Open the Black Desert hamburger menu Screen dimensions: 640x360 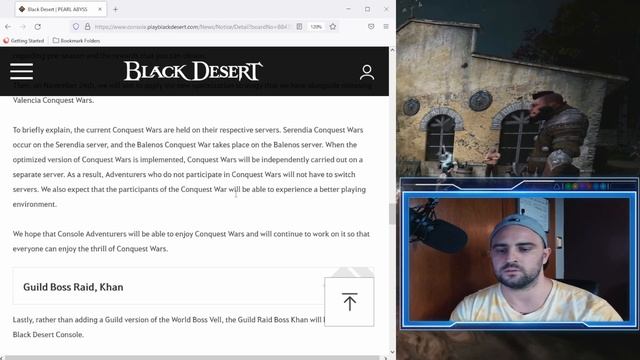[x=22, y=71]
